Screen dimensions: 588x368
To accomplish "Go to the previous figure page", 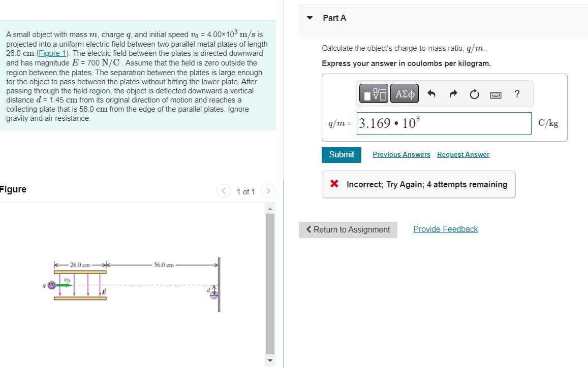I will coord(224,191).
